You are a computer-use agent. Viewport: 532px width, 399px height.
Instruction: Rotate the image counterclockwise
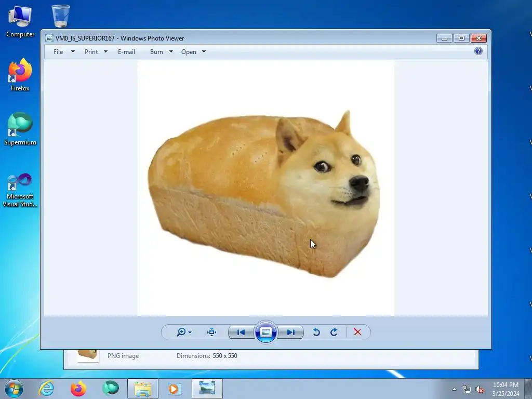(316, 332)
